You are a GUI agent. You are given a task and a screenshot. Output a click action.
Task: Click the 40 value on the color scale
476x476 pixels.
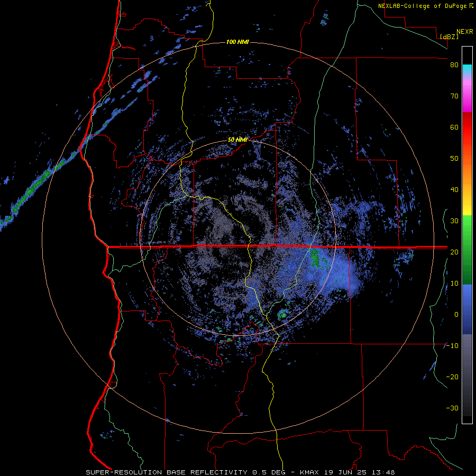click(x=454, y=190)
